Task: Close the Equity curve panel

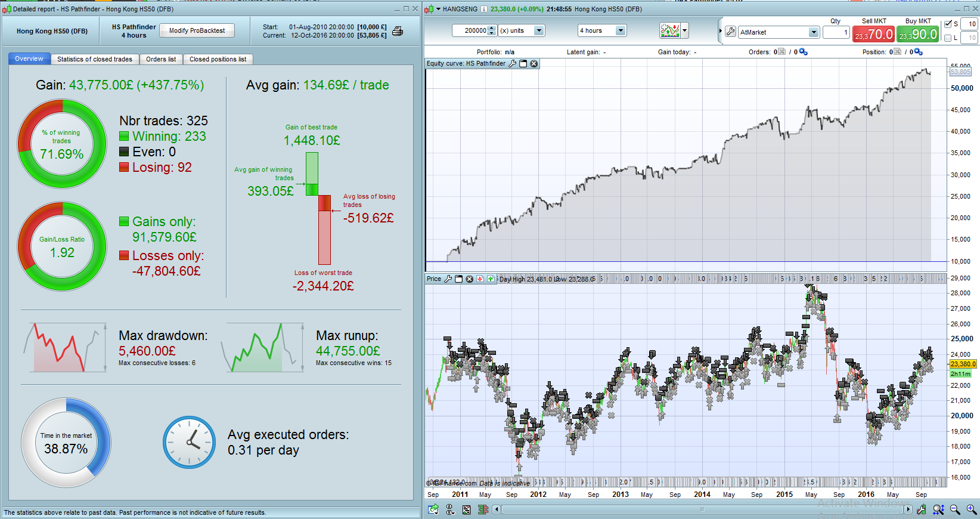Action: (x=534, y=64)
